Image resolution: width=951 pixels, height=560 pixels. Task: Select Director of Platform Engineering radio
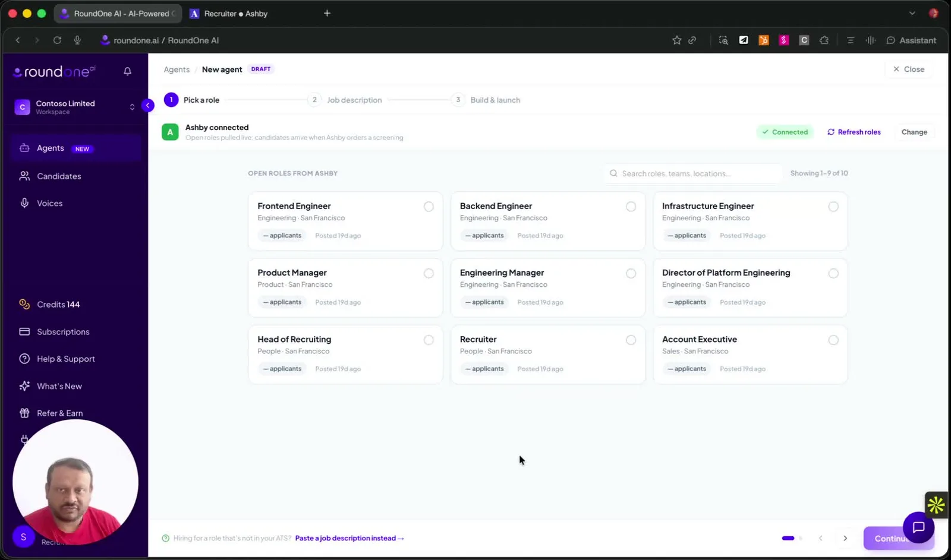(x=833, y=273)
